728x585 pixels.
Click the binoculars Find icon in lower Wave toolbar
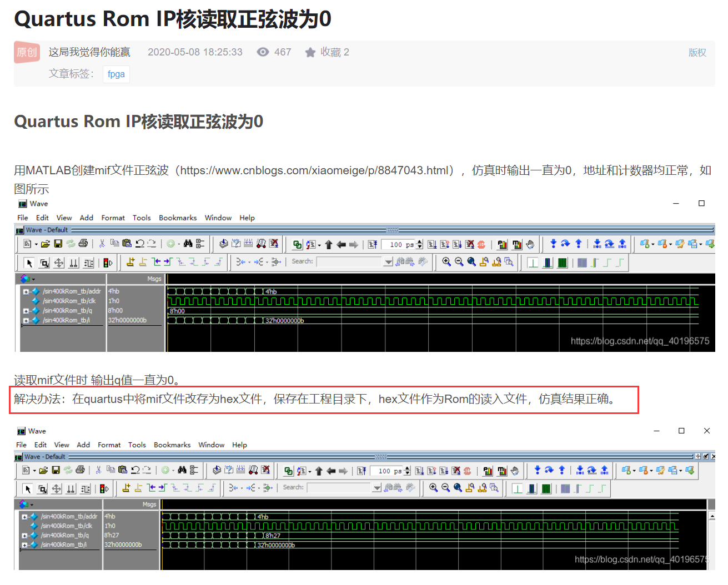pyautogui.click(x=182, y=470)
